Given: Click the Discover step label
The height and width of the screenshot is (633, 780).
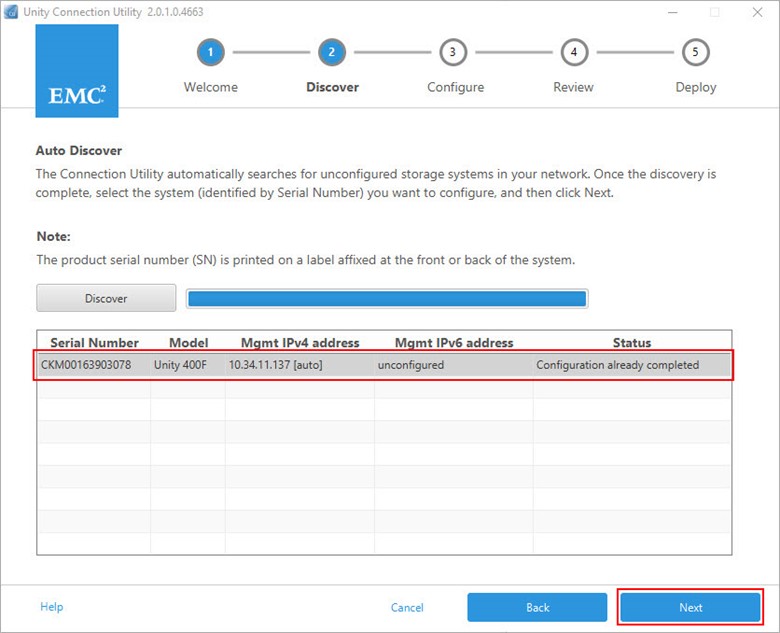Looking at the screenshot, I should [332, 87].
